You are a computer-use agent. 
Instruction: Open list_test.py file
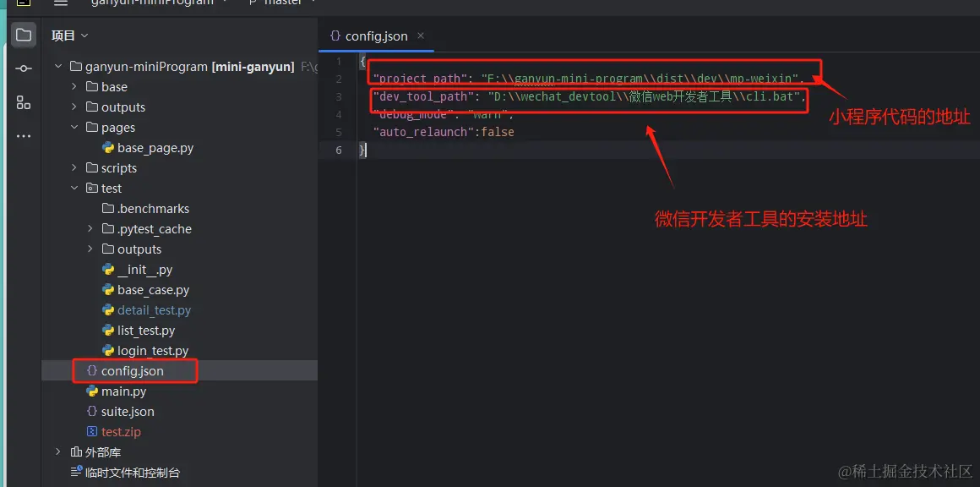(x=146, y=330)
